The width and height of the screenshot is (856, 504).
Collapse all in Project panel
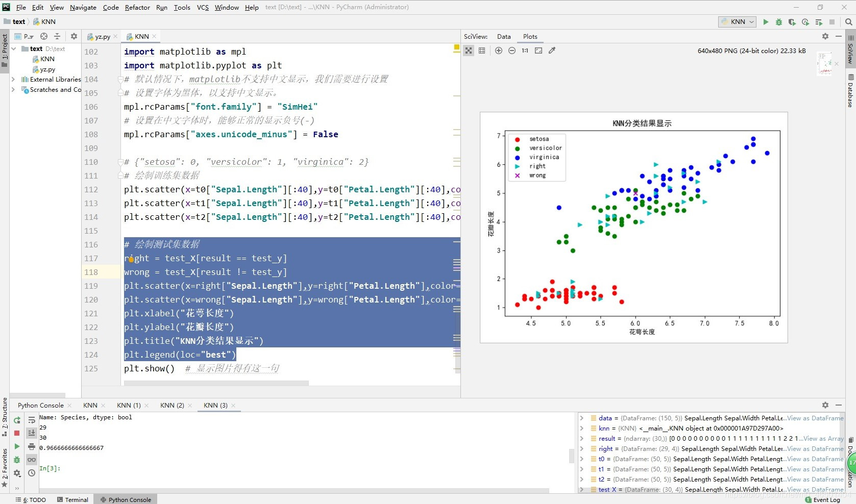(x=57, y=36)
